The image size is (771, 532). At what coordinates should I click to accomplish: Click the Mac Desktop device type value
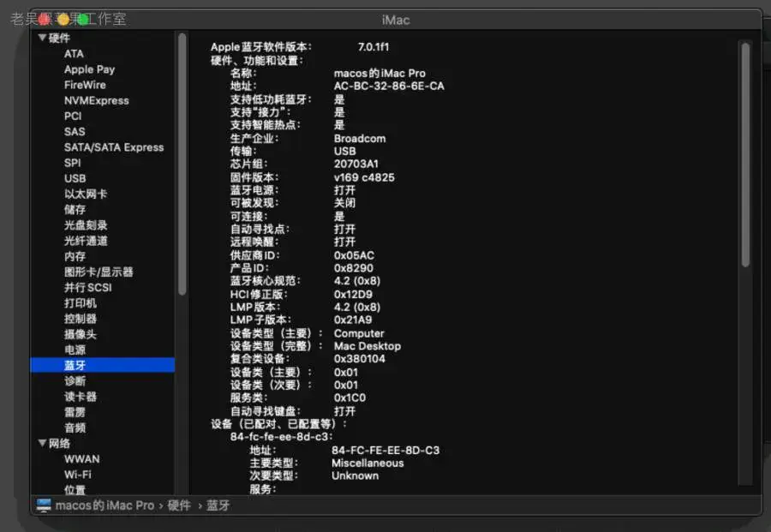(368, 346)
